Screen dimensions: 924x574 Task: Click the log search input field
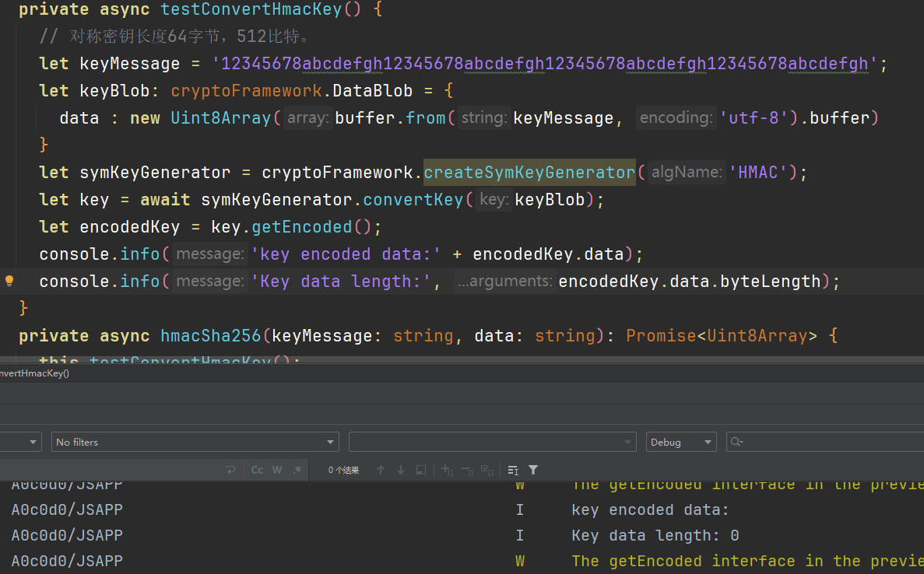(x=825, y=442)
